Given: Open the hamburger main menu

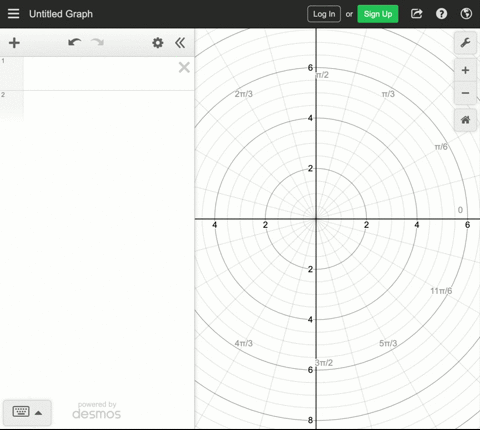Looking at the screenshot, I should coord(13,14).
